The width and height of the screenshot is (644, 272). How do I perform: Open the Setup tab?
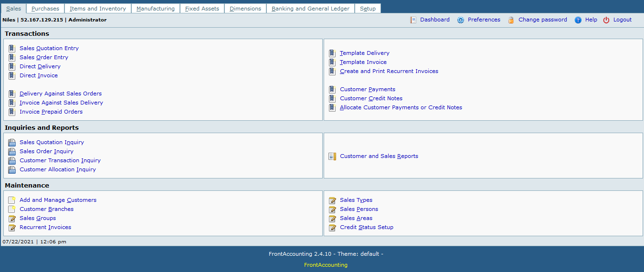pyautogui.click(x=368, y=9)
